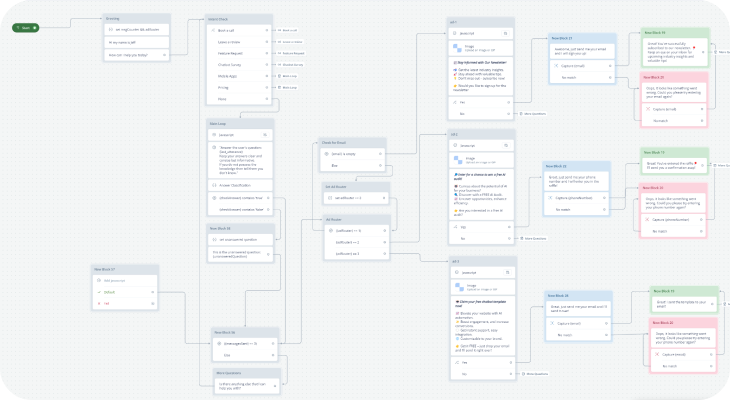
Task: Click red Capture icon in New Block 24
Action: (647, 220)
